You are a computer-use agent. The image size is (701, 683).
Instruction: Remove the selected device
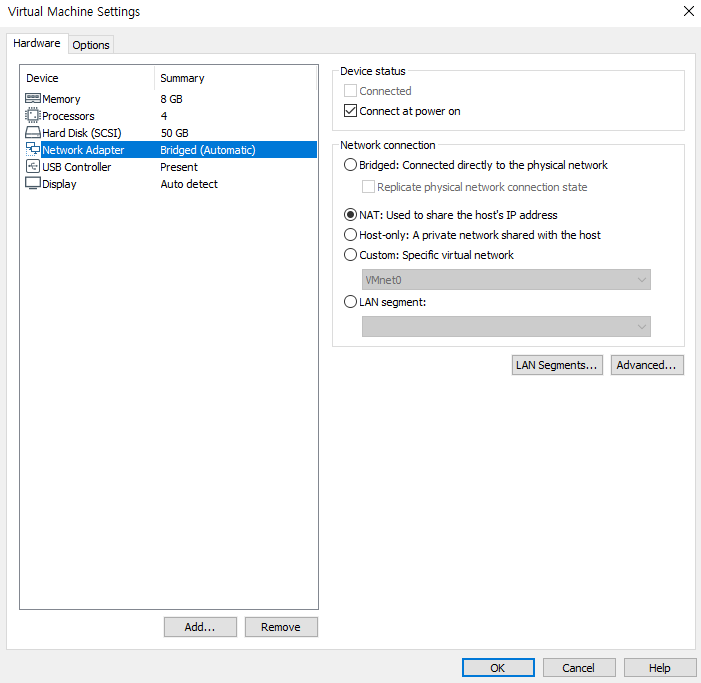click(x=281, y=627)
